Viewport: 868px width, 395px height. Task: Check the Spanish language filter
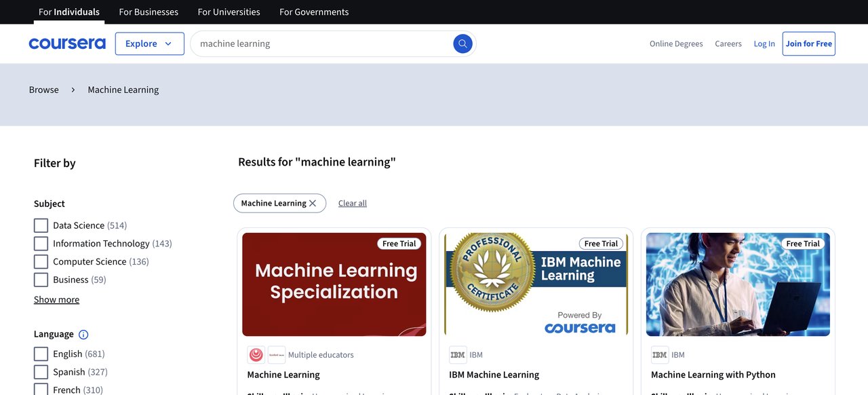coord(41,372)
